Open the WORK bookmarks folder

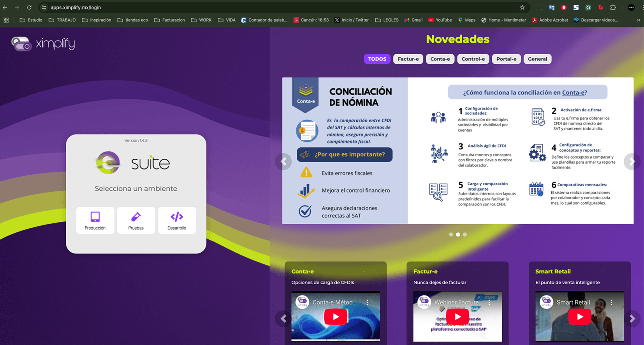click(x=201, y=20)
